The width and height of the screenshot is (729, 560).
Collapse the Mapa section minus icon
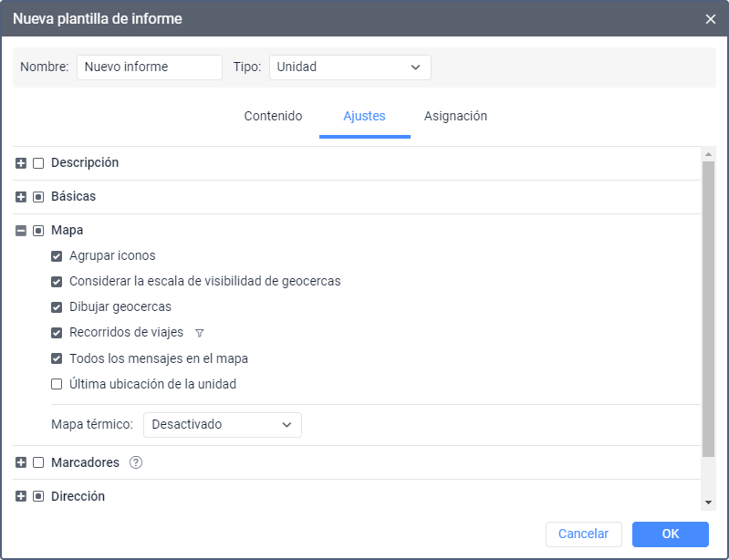click(21, 231)
